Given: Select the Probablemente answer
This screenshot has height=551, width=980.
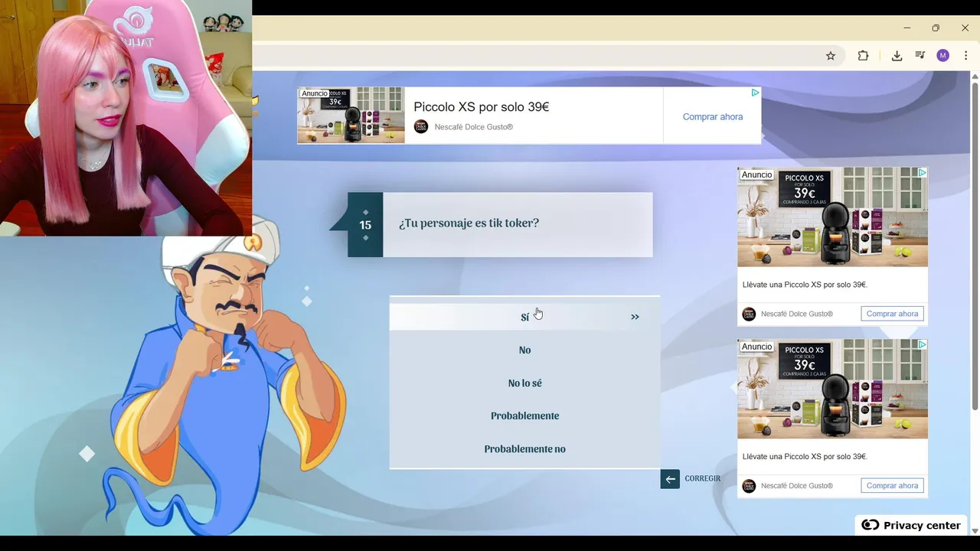Looking at the screenshot, I should pos(524,416).
